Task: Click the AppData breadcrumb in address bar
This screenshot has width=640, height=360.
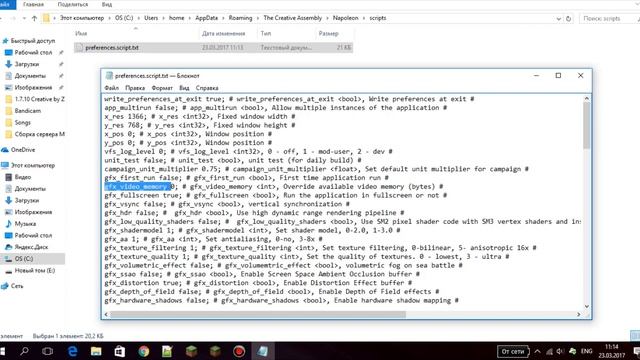Action: [207, 18]
